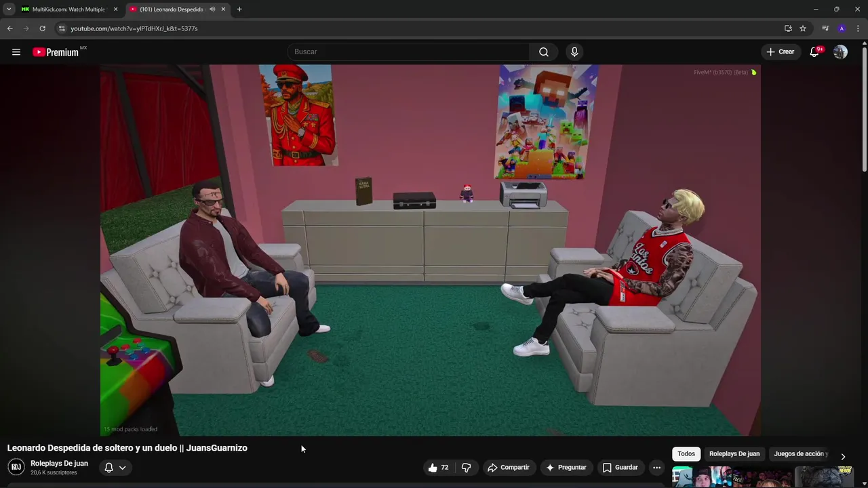The image size is (868, 488).
Task: Like the video with 72 likes
Action: pos(438,468)
